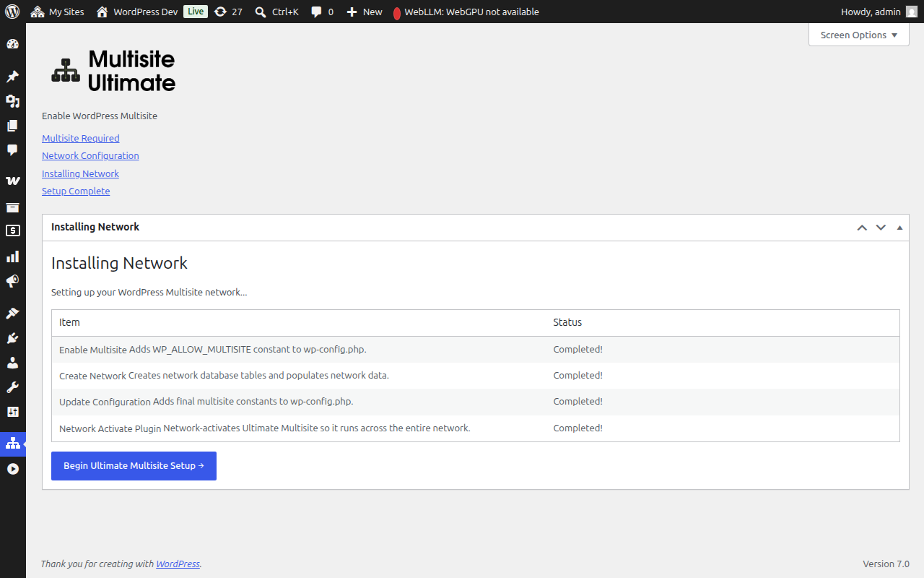The height and width of the screenshot is (578, 924).
Task: Click the Live status badge
Action: (196, 12)
